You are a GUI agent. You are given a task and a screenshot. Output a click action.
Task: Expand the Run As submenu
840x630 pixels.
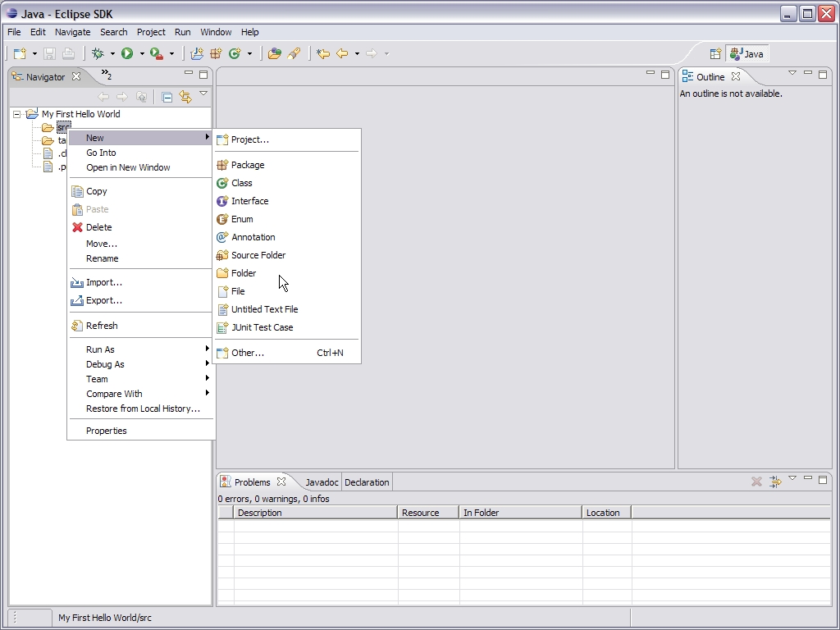[x=141, y=349]
